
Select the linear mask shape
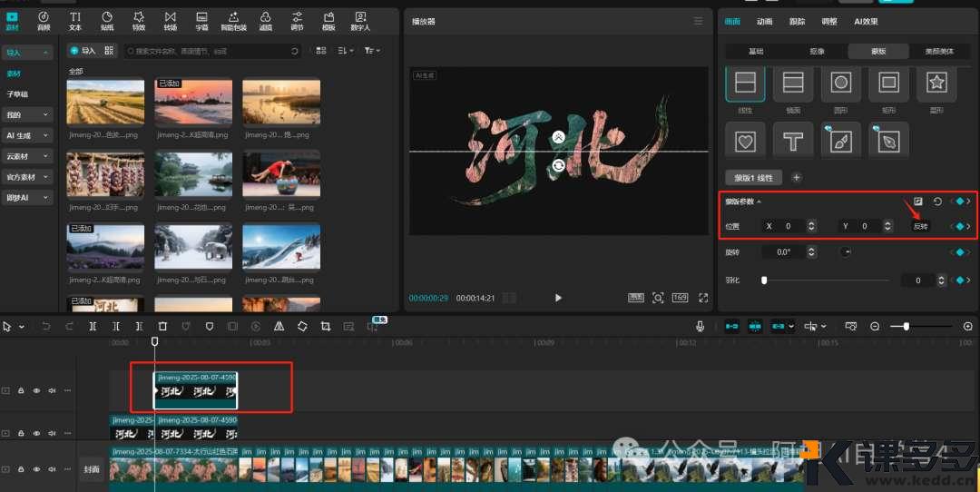pos(745,83)
